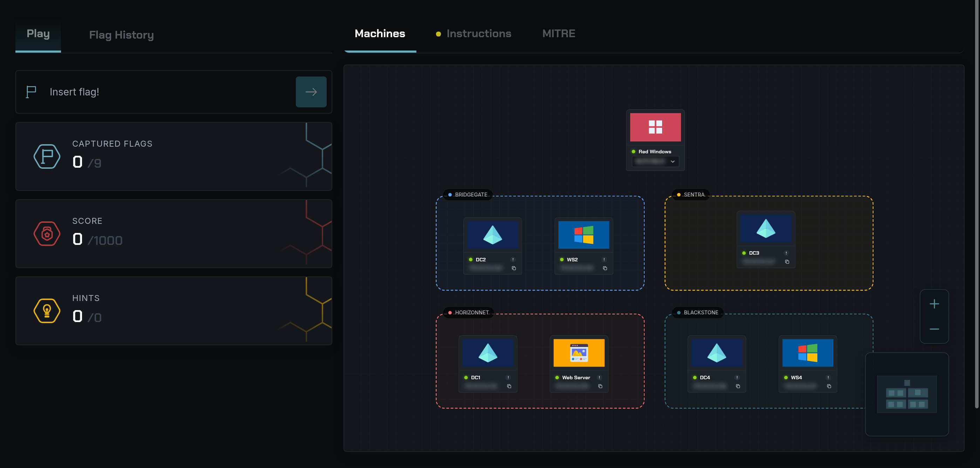Open DC1 info exclamation icon
Viewport: 980px width, 468px height.
tap(508, 378)
